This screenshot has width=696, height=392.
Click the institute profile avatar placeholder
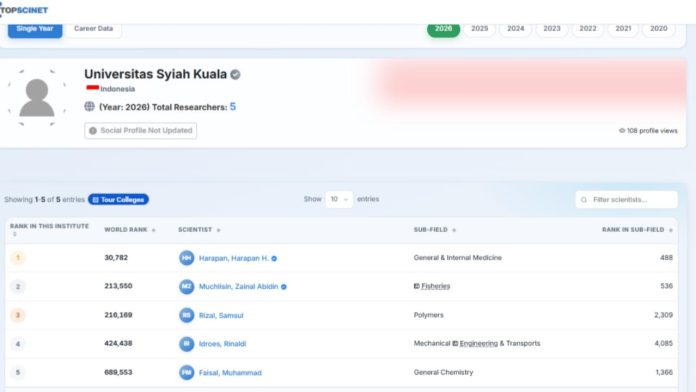37,98
